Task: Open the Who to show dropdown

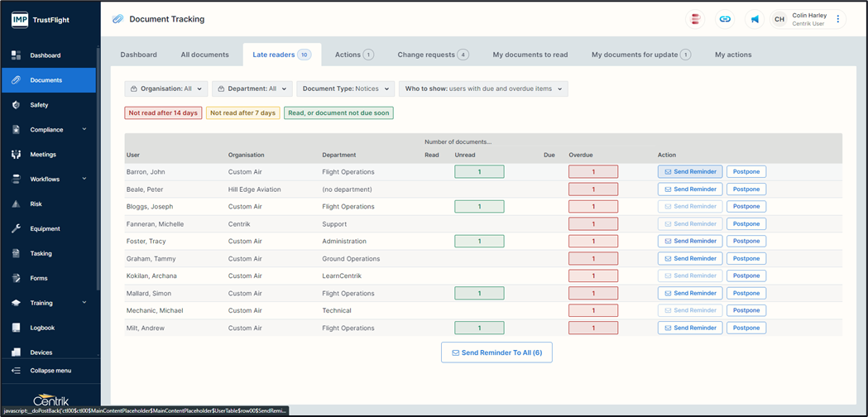Action: point(483,89)
